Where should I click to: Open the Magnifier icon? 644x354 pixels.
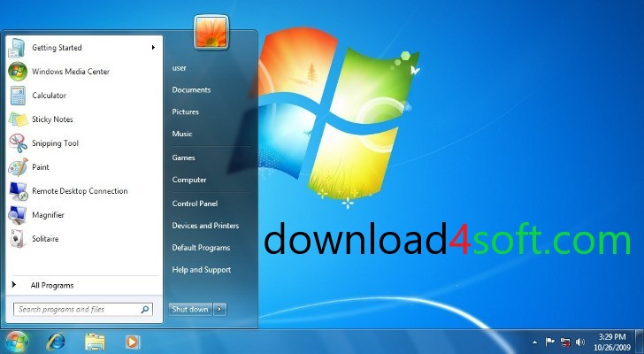pos(18,215)
